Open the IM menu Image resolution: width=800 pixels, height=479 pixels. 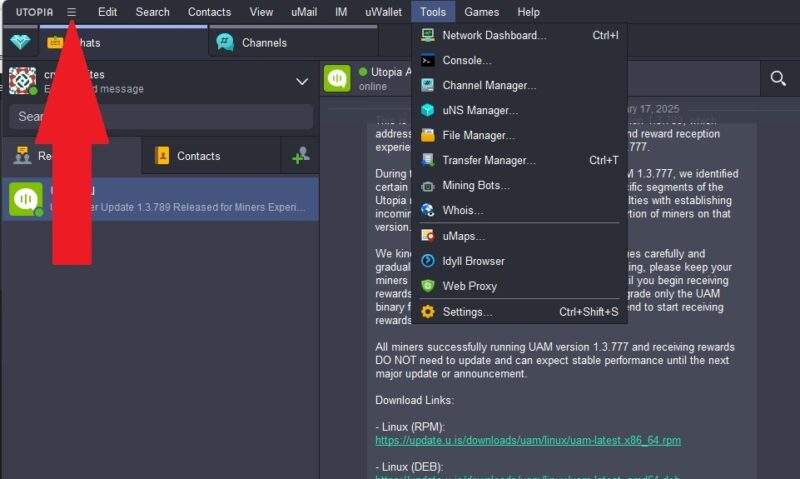(x=341, y=12)
